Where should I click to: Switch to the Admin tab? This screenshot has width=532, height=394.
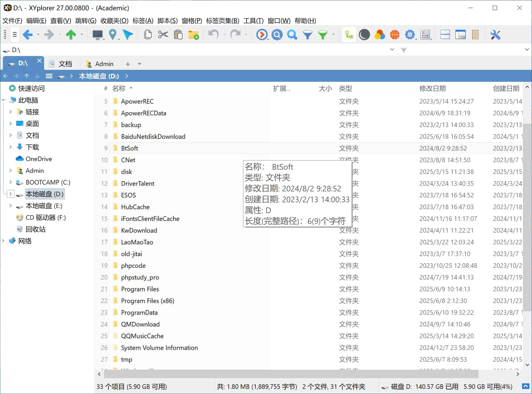100,64
